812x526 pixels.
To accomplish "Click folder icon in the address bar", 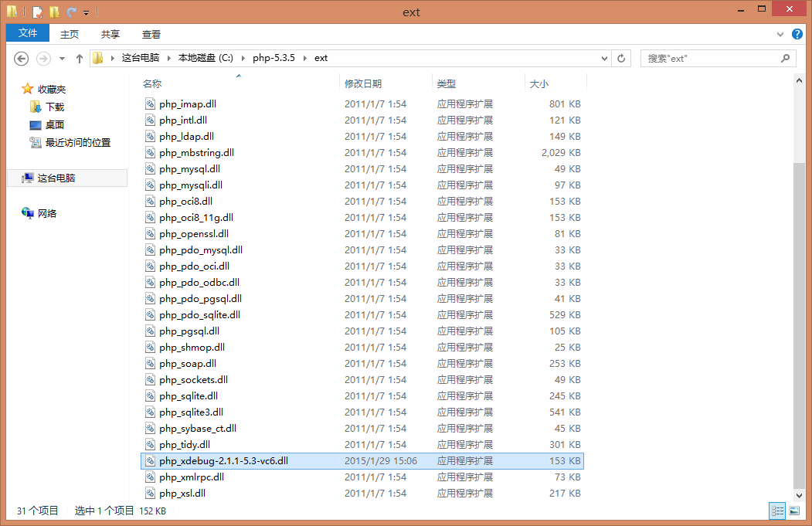I will click(98, 58).
